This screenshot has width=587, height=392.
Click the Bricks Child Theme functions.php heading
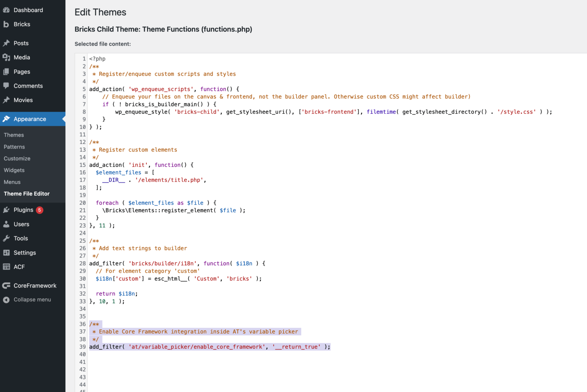(163, 29)
